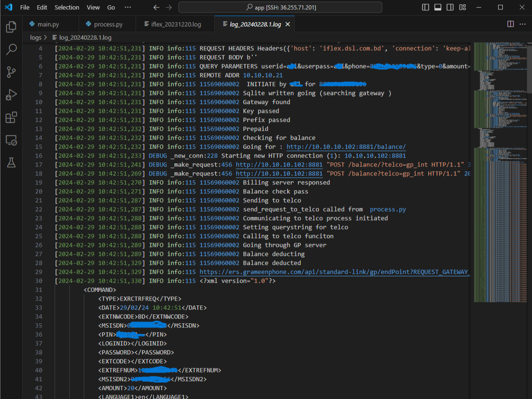Viewport: 532px width, 399px height.
Task: Expand the hidden menu items ellipsis
Action: (128, 8)
